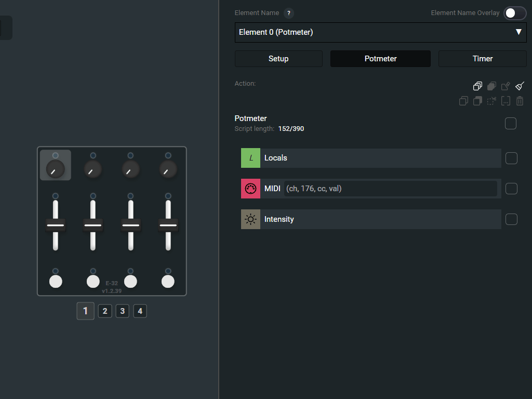Screen dimensions: 532x399
Task: Open the Element 0 (Potmeter) dropdown
Action: tap(380, 32)
